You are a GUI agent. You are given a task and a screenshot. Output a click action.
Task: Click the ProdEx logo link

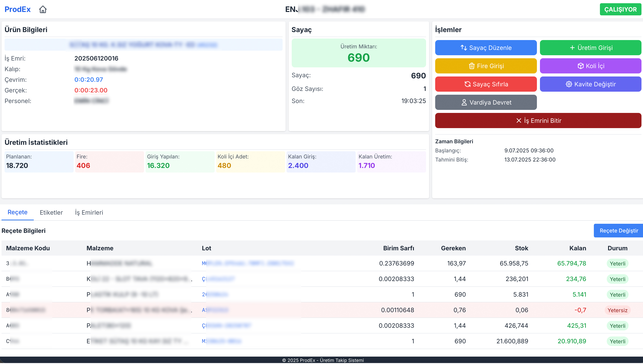pyautogui.click(x=17, y=9)
